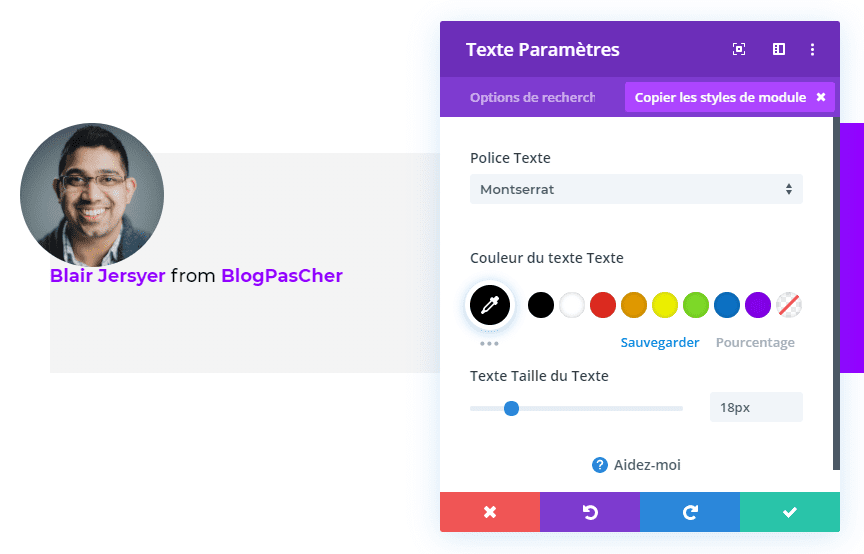Click the Aidez-moi question mark icon

[600, 465]
